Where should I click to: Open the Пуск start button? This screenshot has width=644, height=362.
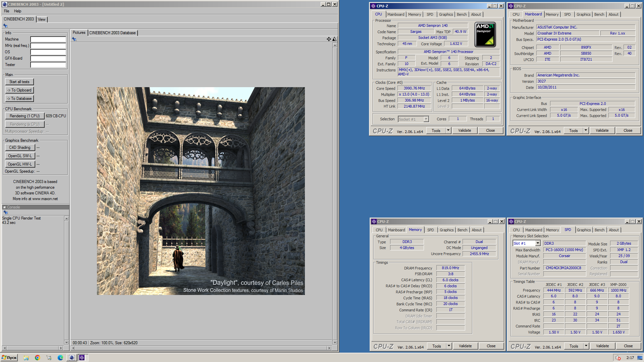pyautogui.click(x=9, y=358)
